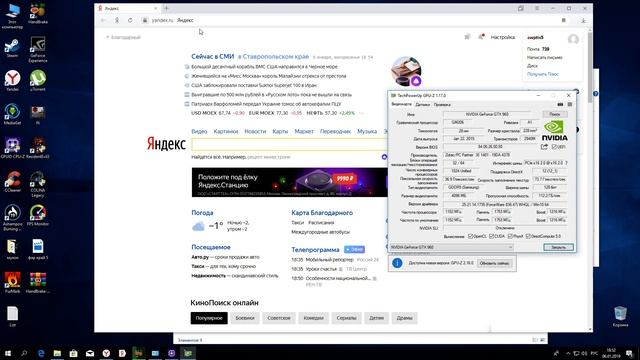Screen dimensions: 640x360
Task: Select the 'Популярное' KinoPoisk filter
Action: pos(209,318)
